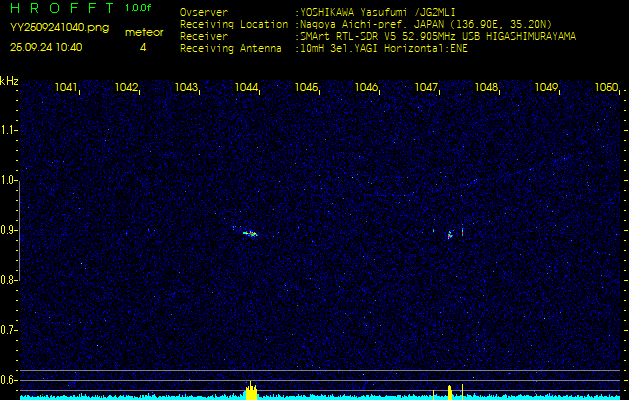Click the yellow meteor label
Viewport: 629px width, 400px height.
[x=143, y=32]
